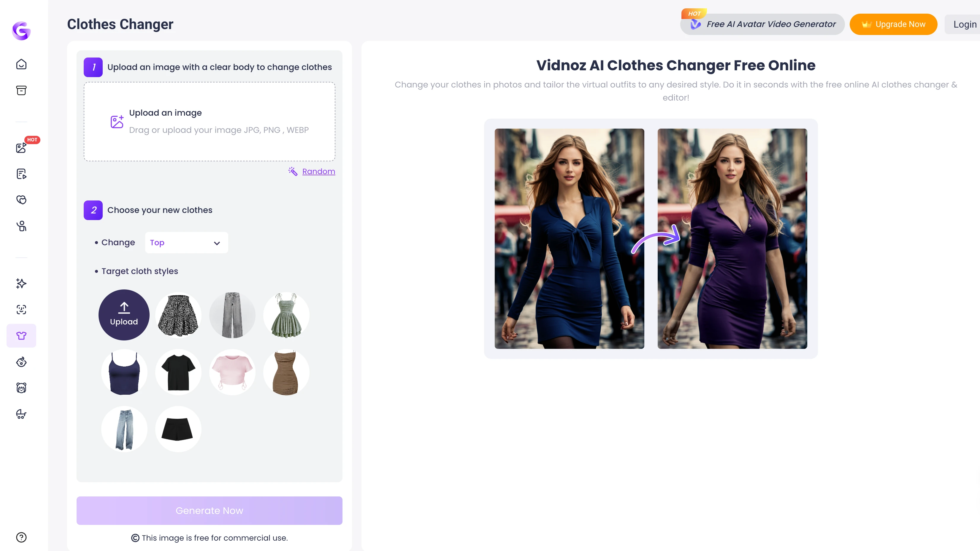Click 'Vidnoz AI Clothes Changer Free Online' heading

(x=676, y=66)
